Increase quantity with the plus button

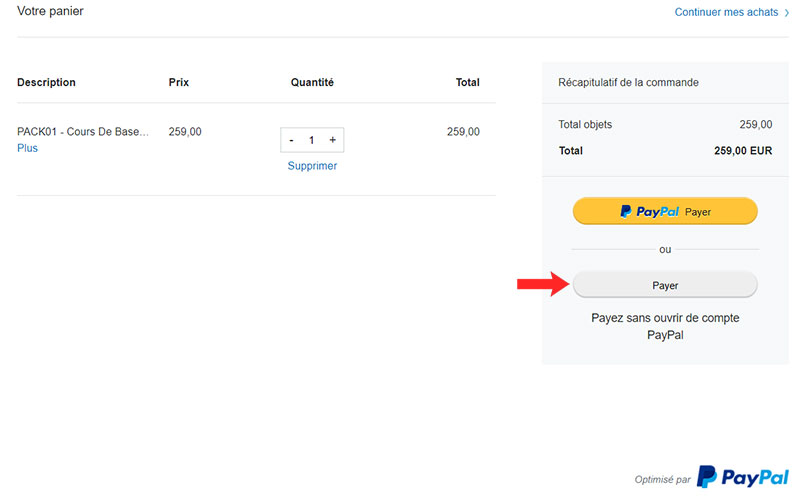[333, 140]
